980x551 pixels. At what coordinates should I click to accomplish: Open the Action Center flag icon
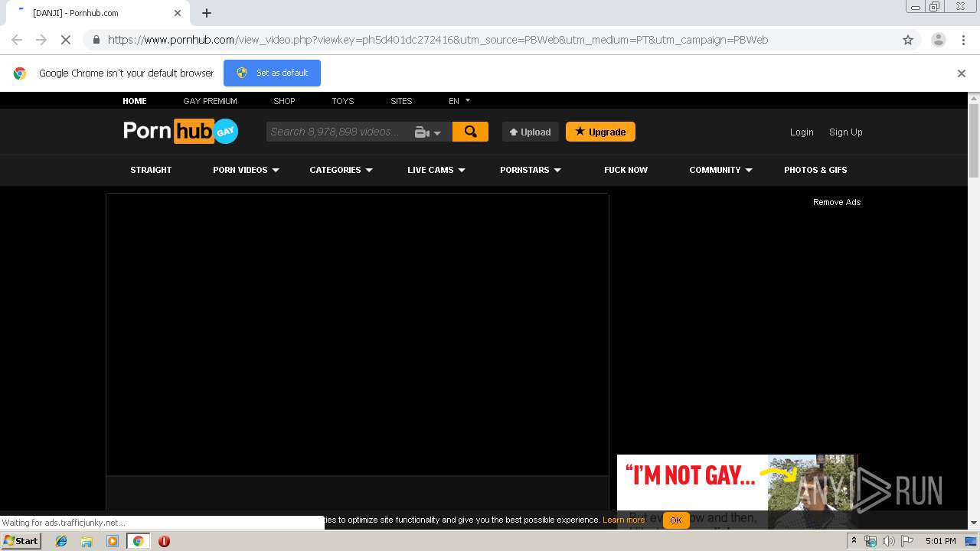(x=907, y=541)
